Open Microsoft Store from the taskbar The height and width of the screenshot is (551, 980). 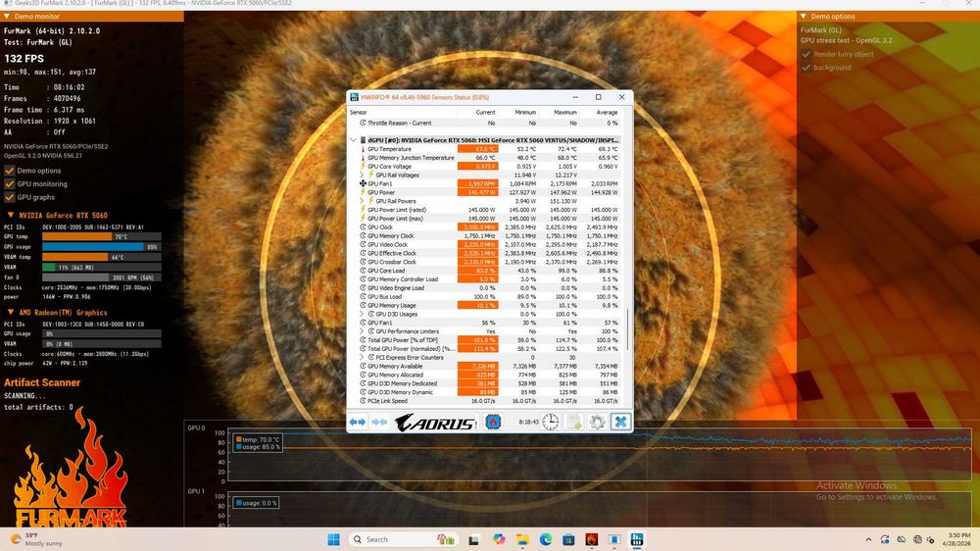[x=568, y=539]
